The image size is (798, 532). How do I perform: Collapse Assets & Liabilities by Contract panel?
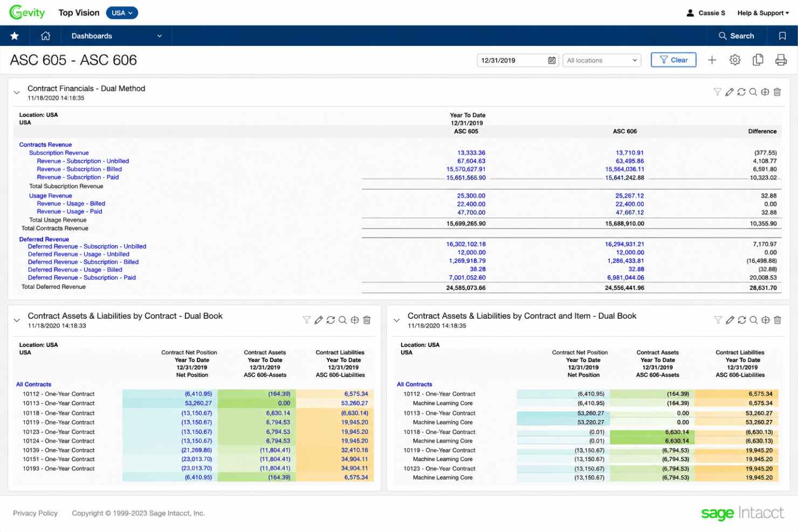click(17, 320)
